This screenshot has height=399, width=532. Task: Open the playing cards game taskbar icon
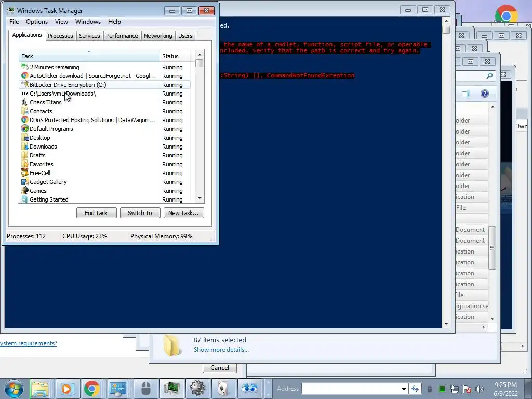pyautogui.click(x=223, y=389)
